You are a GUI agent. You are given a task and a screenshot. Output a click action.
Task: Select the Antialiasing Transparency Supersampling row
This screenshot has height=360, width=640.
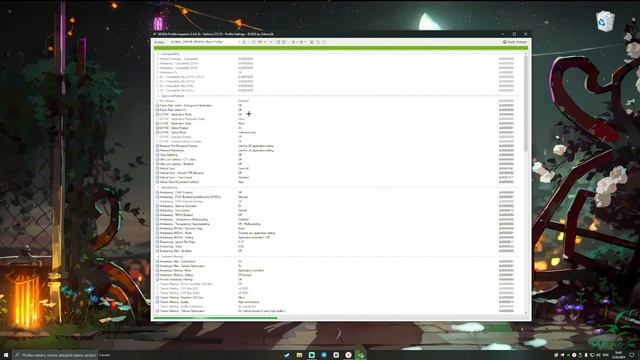coord(339,224)
